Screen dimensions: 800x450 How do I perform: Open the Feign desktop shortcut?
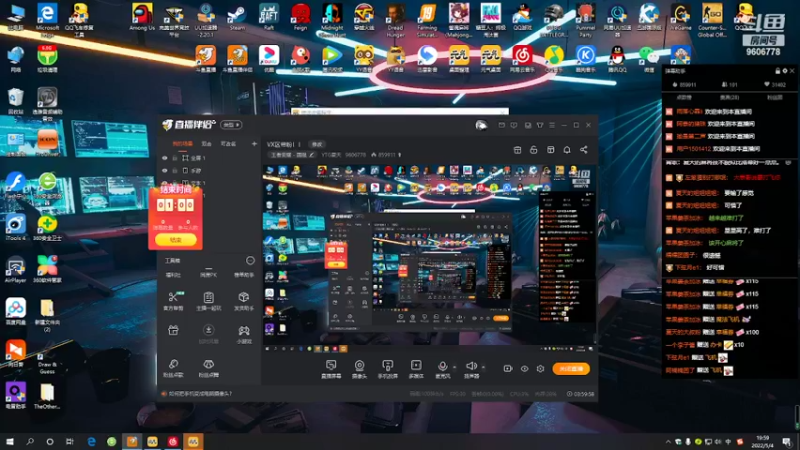coord(301,17)
